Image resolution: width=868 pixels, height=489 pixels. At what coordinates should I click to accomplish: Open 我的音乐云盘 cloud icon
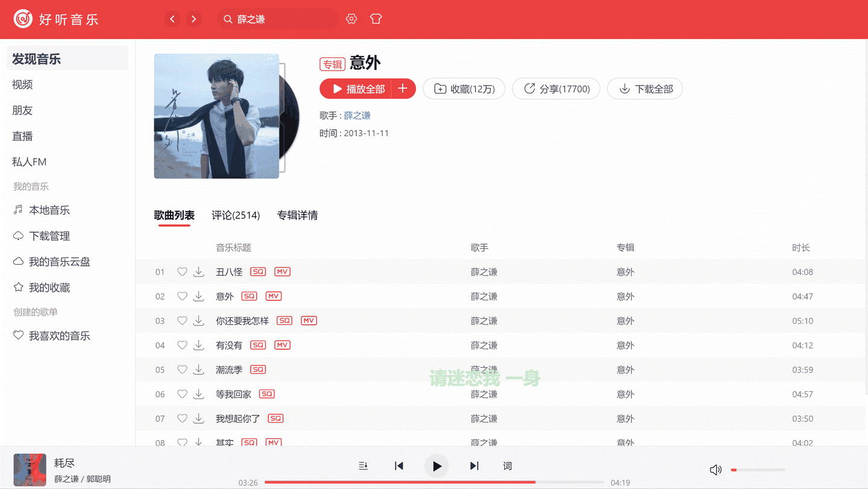pyautogui.click(x=19, y=262)
